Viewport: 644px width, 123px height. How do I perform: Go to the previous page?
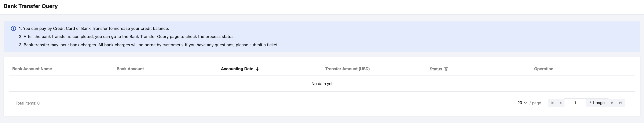(560, 103)
